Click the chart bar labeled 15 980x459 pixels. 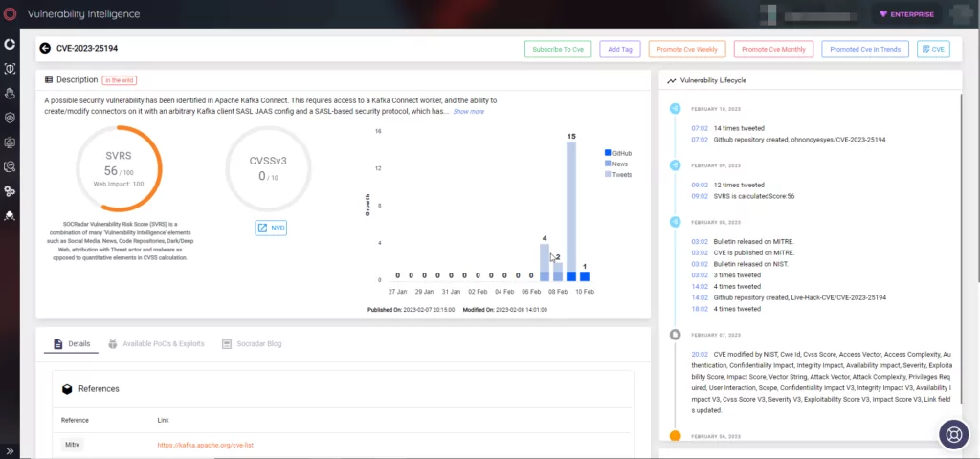pyautogui.click(x=571, y=211)
